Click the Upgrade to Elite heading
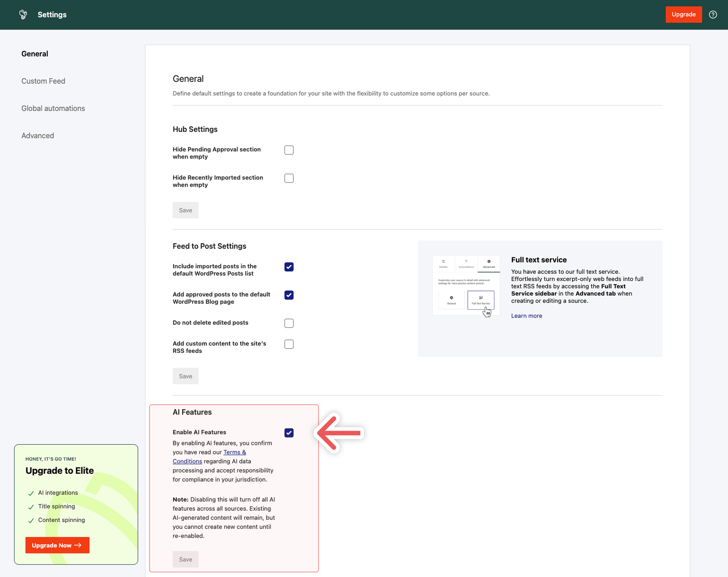This screenshot has width=728, height=577. [x=60, y=471]
